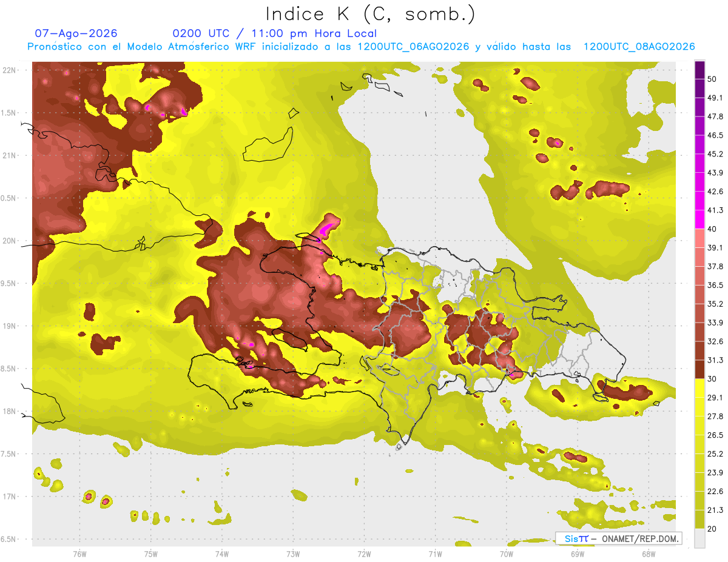This screenshot has height=562, width=728.
Task: Click the date '07-Ago-2026'
Action: click(76, 33)
